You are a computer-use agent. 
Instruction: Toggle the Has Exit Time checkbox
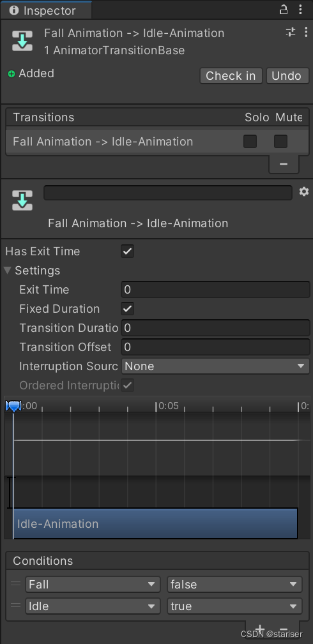pyautogui.click(x=128, y=251)
